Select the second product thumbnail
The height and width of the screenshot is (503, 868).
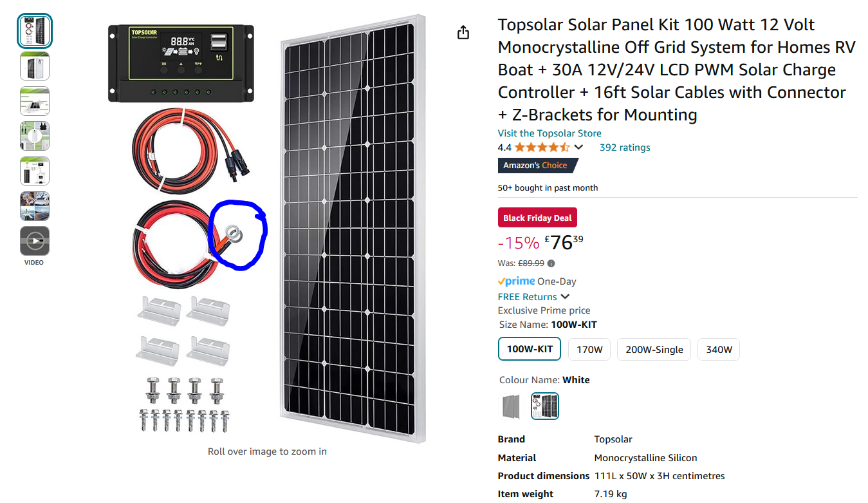pos(35,66)
